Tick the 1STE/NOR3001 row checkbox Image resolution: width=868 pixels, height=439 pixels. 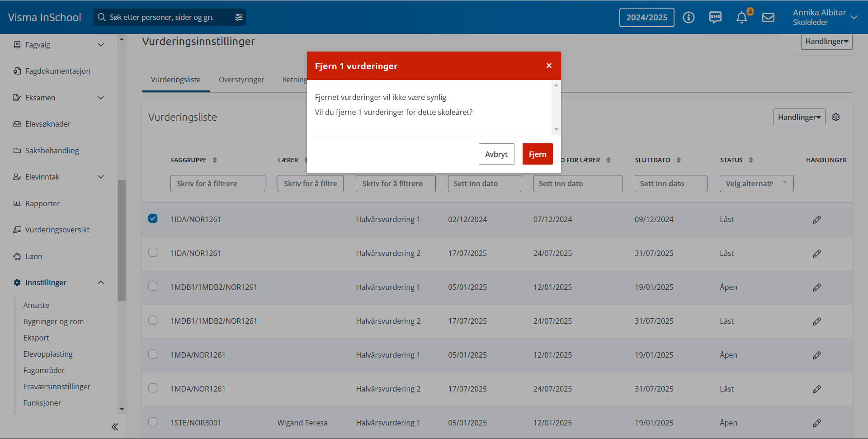pyautogui.click(x=153, y=422)
